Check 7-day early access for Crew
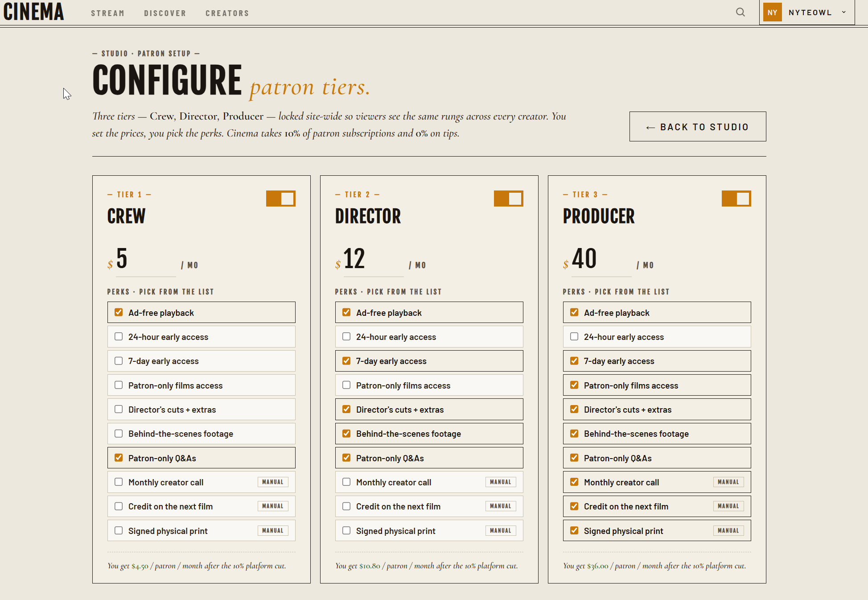Screen dimensions: 868x600 (x=119, y=360)
